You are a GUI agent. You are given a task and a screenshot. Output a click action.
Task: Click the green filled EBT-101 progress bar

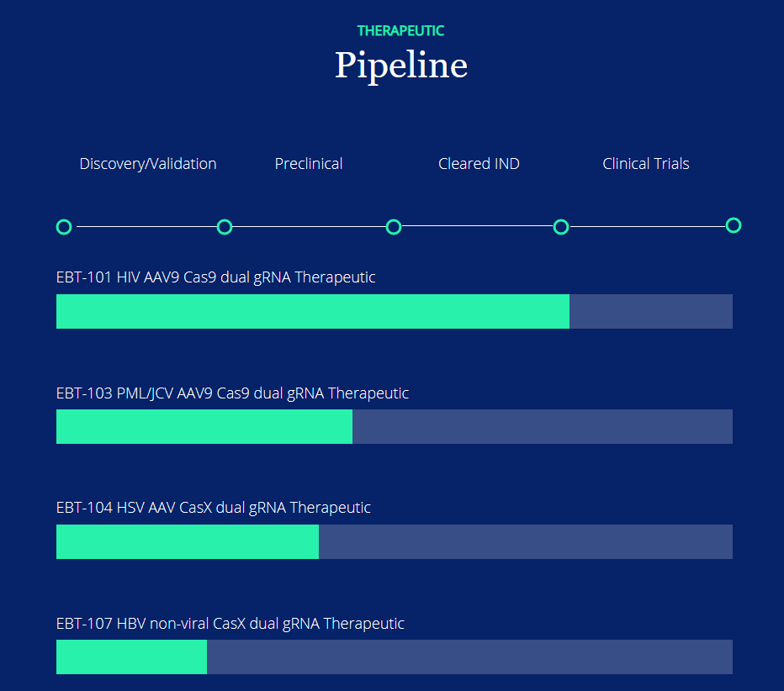[x=313, y=312]
